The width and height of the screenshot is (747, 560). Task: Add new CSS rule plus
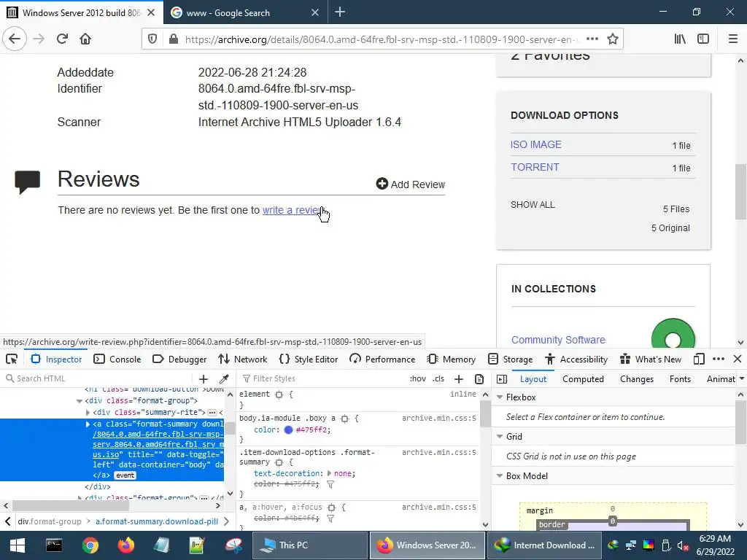pos(459,378)
